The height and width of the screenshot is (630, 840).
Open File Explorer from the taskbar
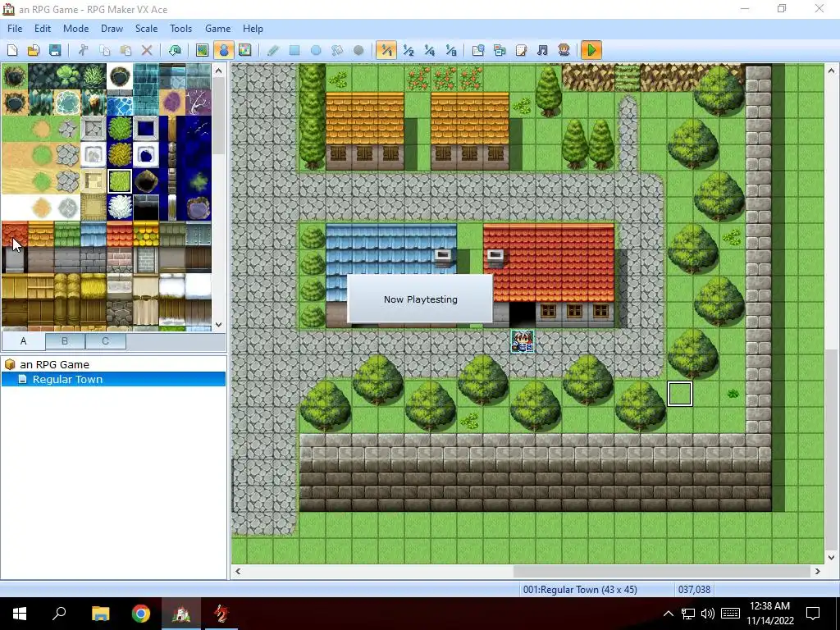click(x=100, y=614)
